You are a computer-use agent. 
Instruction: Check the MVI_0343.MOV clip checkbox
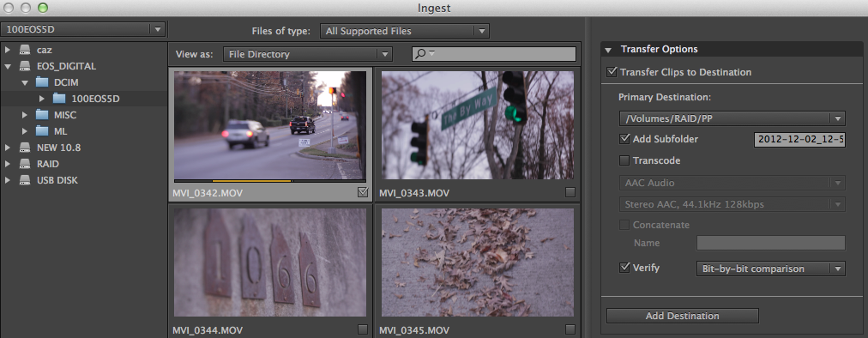coord(570,192)
